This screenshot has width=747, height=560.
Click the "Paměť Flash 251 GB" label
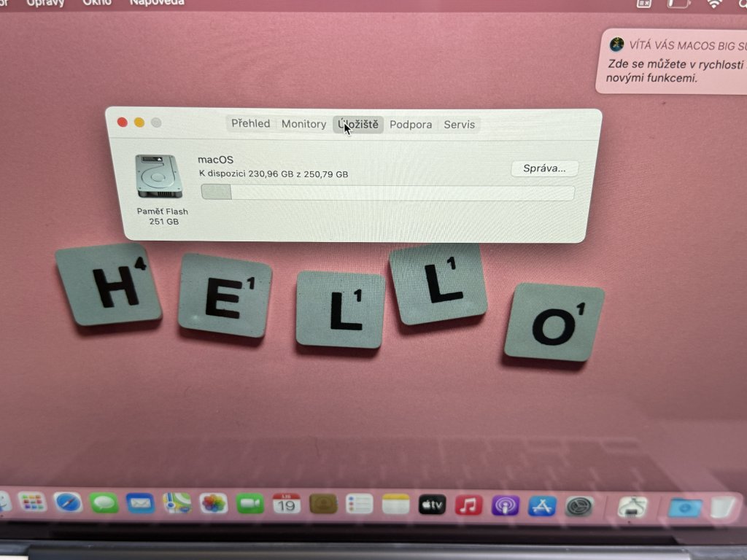pos(163,216)
